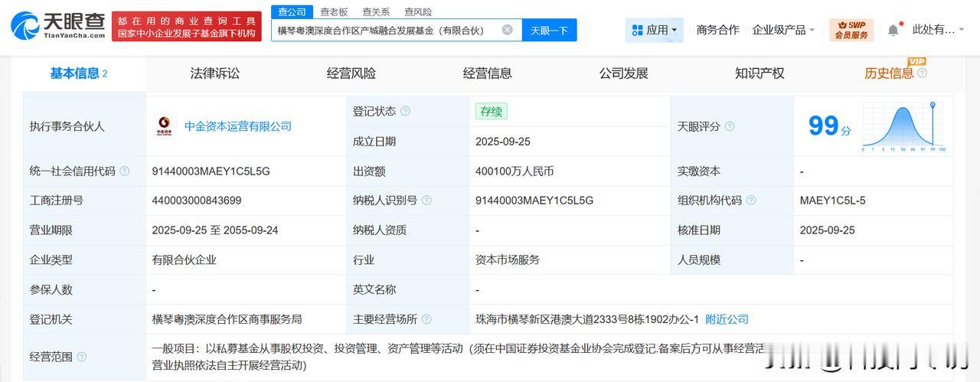Expand the 企业级产品 dropdown
Viewport: 980px width, 382px height.
point(783,30)
